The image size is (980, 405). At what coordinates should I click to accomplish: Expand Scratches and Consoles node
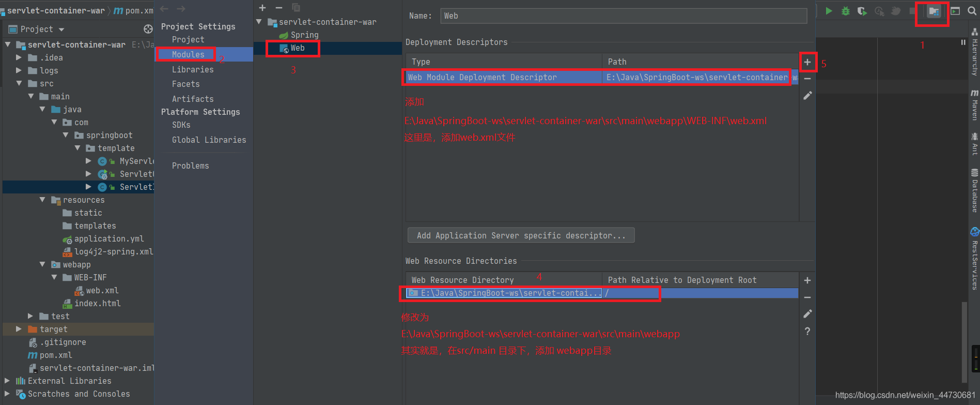tap(7, 394)
